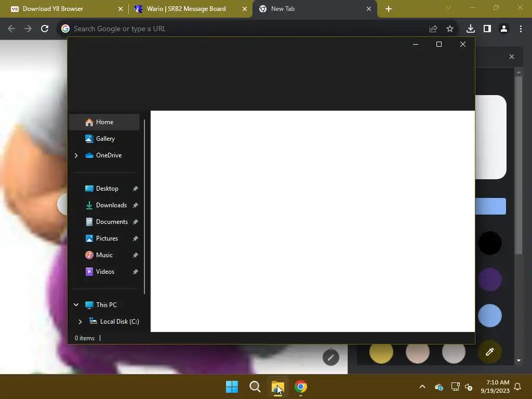Reload the Chrome page
The height and width of the screenshot is (399, 532).
(45, 29)
